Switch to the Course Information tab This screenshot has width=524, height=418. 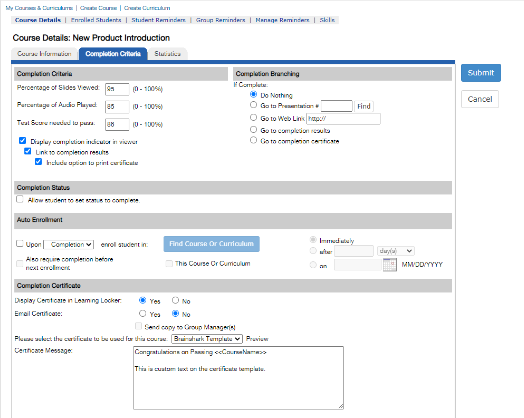pos(44,54)
